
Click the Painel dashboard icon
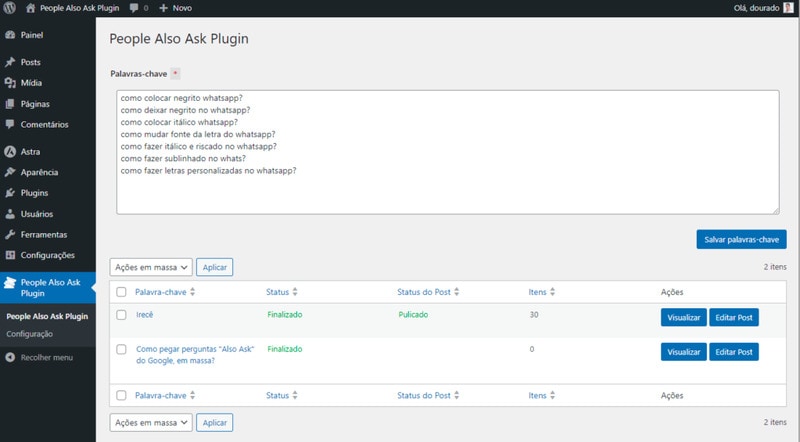(x=10, y=35)
